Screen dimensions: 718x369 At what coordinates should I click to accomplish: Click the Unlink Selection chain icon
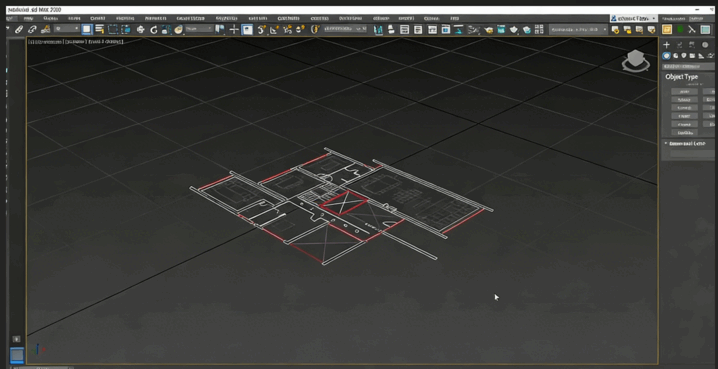[32, 30]
